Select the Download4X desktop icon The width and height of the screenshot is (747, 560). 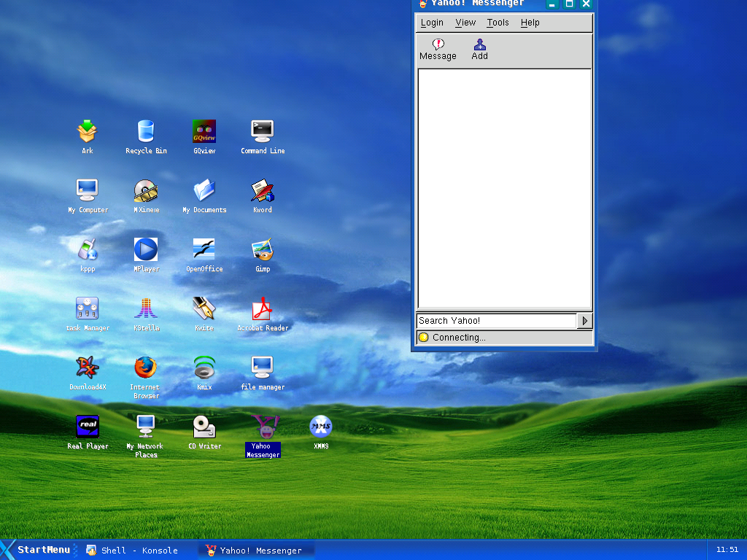point(88,367)
